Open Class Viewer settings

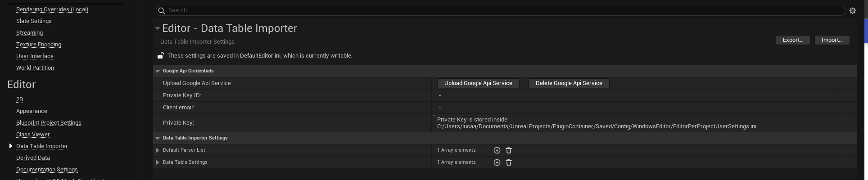(x=33, y=135)
